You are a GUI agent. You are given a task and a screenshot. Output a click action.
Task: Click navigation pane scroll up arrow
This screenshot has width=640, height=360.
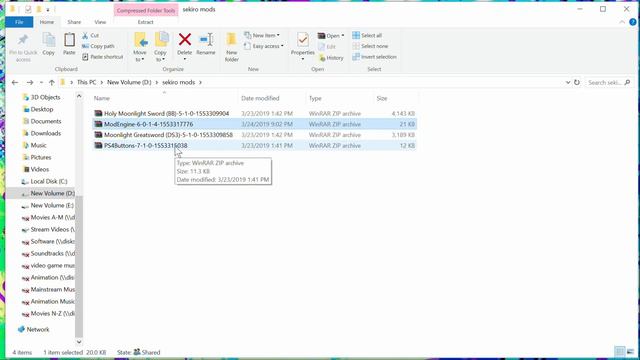click(79, 96)
